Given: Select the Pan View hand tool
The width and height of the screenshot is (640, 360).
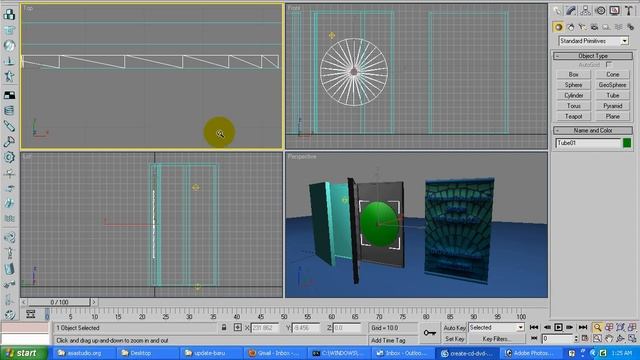Looking at the screenshot, I should tap(609, 338).
